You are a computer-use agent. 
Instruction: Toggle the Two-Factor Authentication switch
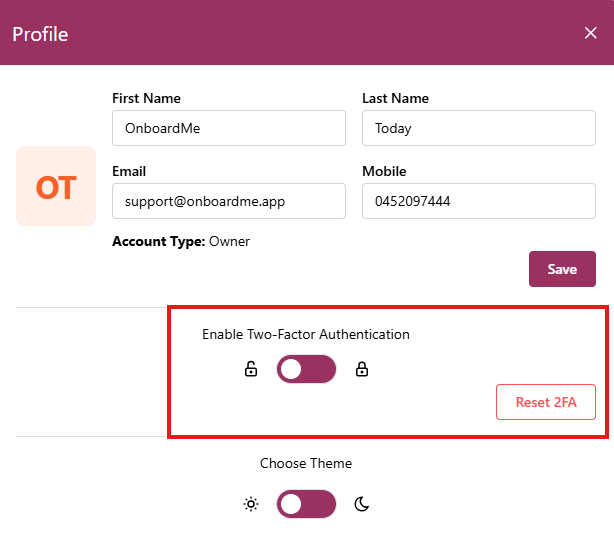pos(306,370)
